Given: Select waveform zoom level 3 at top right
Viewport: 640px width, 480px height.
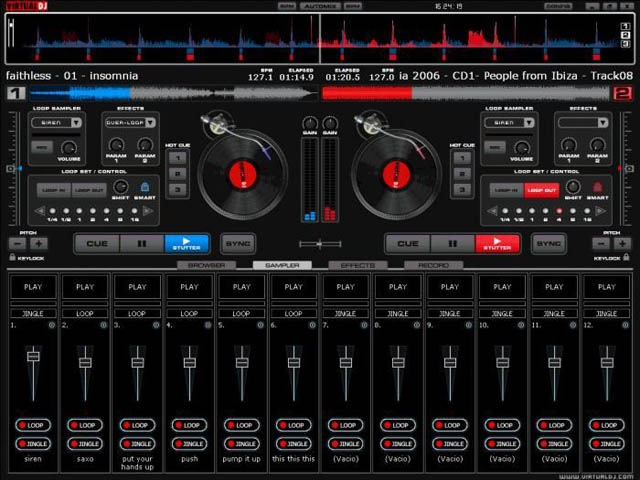Looking at the screenshot, I should point(625,44).
